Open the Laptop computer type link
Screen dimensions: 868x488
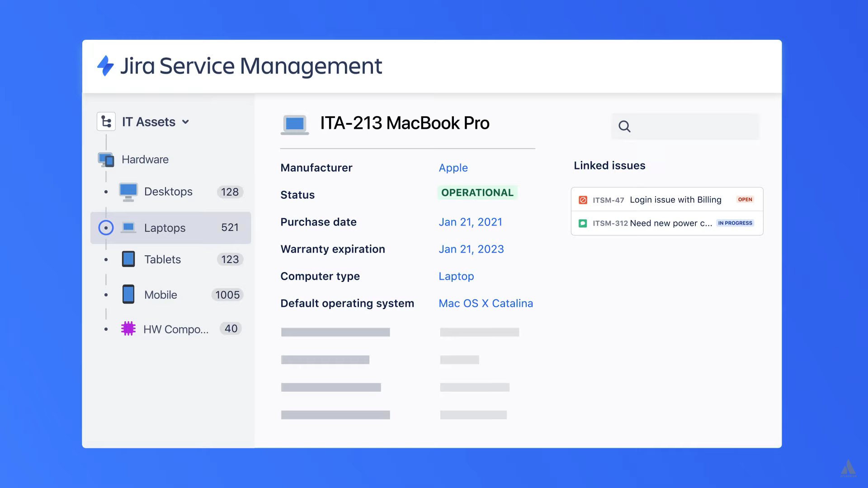(x=456, y=276)
